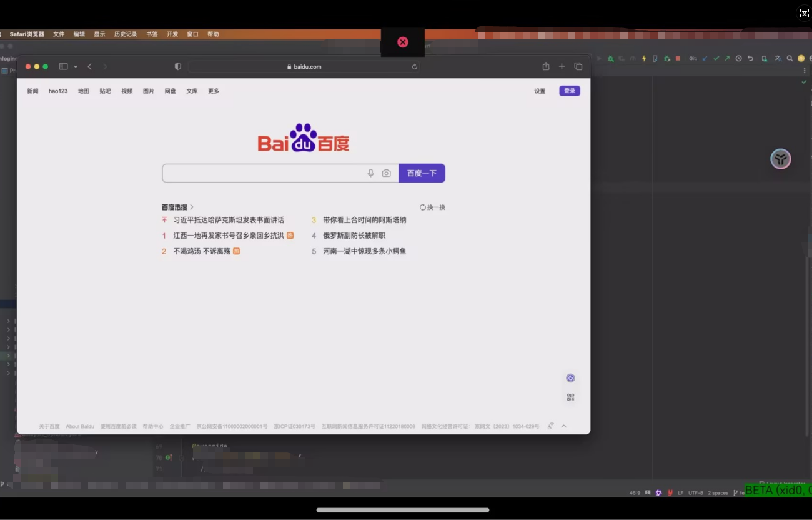Open 使用百度前必读 footer link

[118, 426]
